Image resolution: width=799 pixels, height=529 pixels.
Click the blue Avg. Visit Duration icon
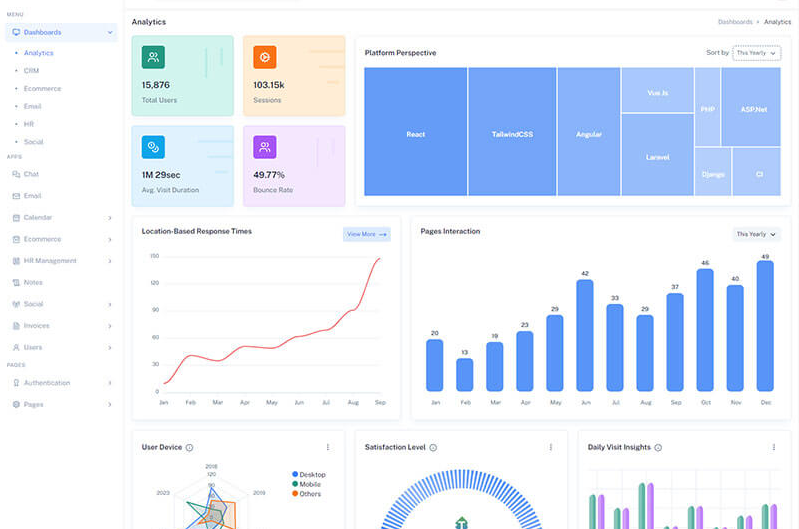click(x=153, y=147)
